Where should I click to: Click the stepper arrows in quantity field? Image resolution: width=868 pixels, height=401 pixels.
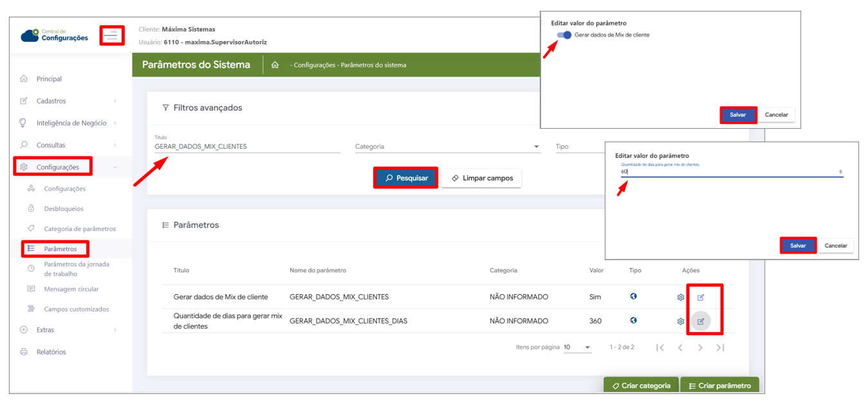[840, 172]
